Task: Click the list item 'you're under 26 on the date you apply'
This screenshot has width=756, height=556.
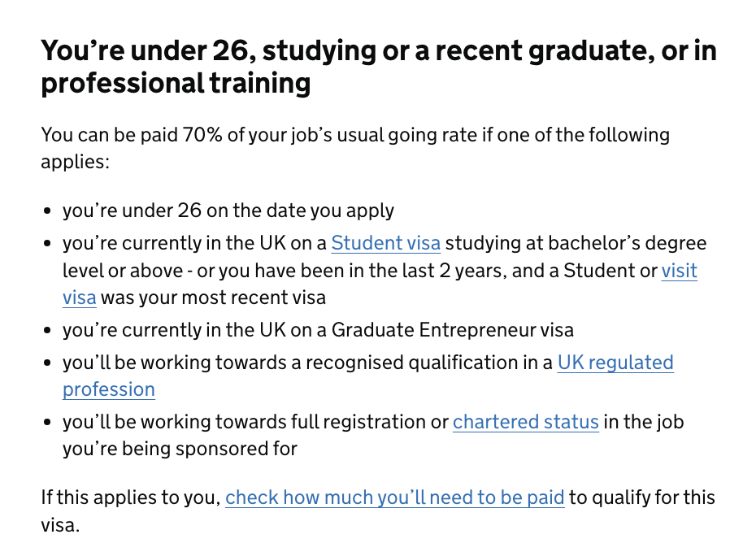Action: pyautogui.click(x=228, y=211)
